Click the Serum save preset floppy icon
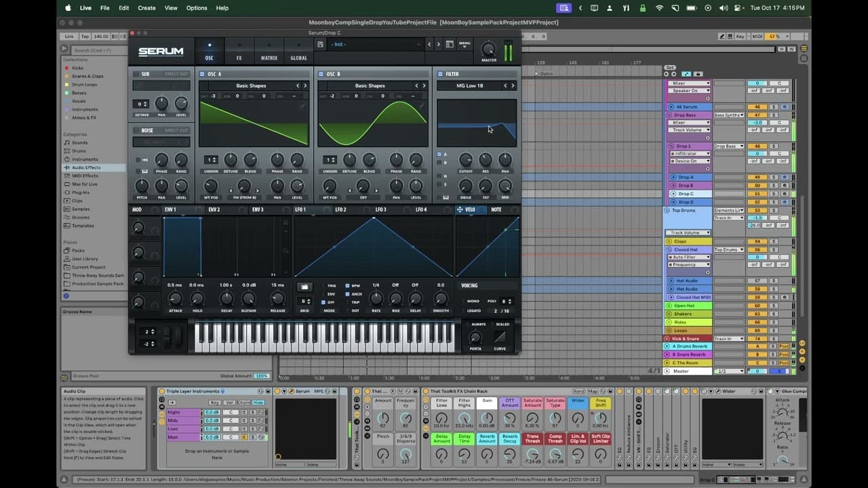Image resolution: width=868 pixels, height=488 pixels. click(x=320, y=44)
